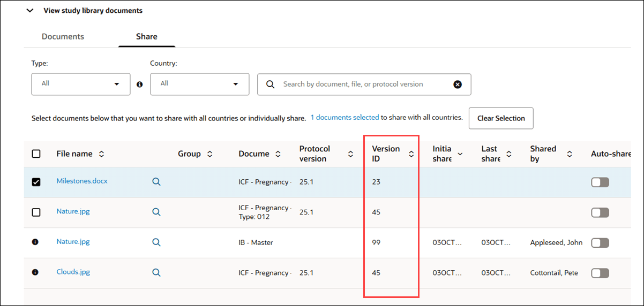This screenshot has height=306, width=644.
Task: Sort by Last share column arrows
Action: [508, 154]
